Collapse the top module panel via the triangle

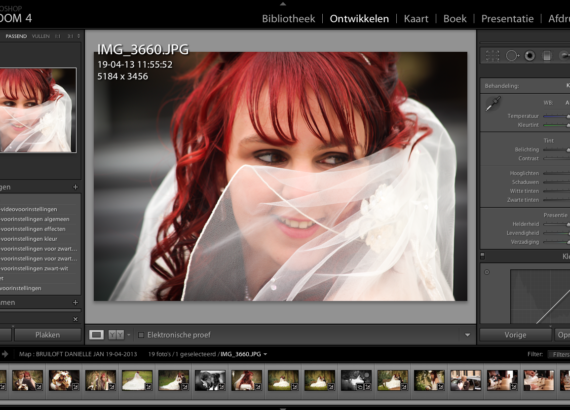click(x=283, y=4)
